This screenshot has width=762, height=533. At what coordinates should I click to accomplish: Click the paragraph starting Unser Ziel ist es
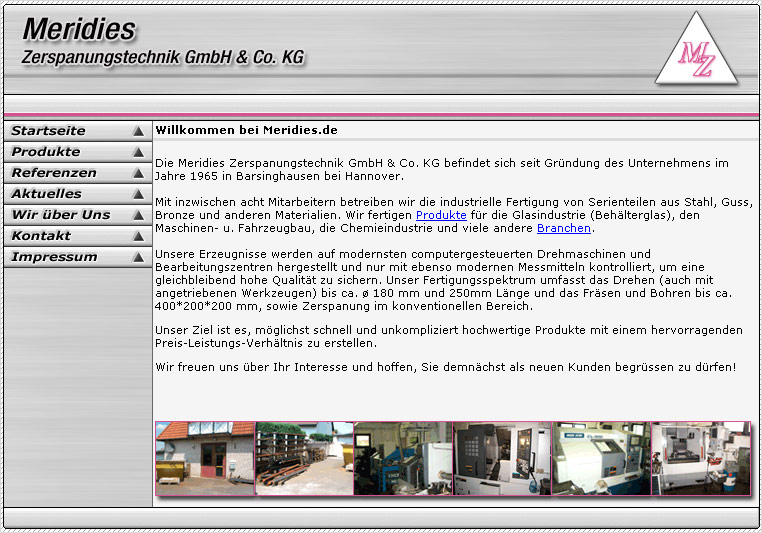click(449, 337)
